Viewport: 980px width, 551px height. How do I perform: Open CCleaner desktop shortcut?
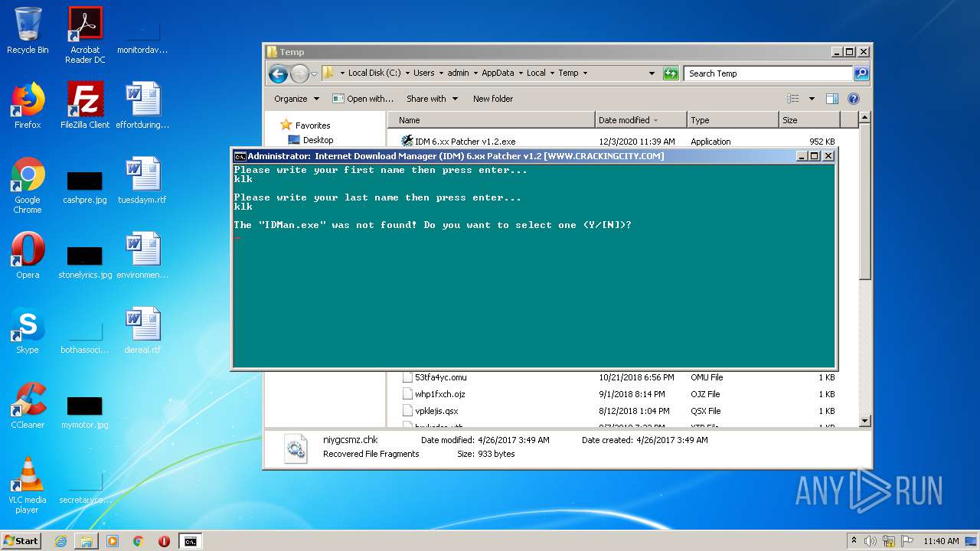pos(28,406)
